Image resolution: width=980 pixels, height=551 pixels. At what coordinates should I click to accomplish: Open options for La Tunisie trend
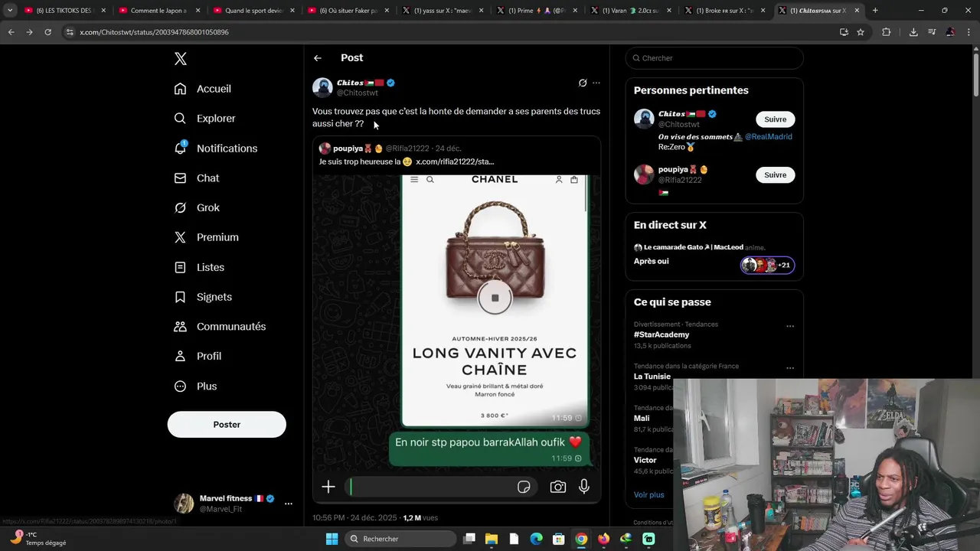point(790,368)
